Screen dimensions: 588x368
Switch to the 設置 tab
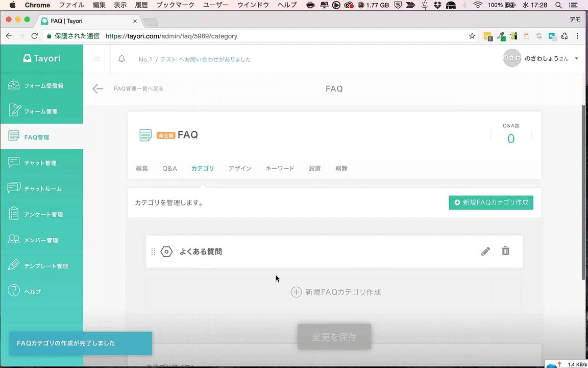[x=314, y=169]
